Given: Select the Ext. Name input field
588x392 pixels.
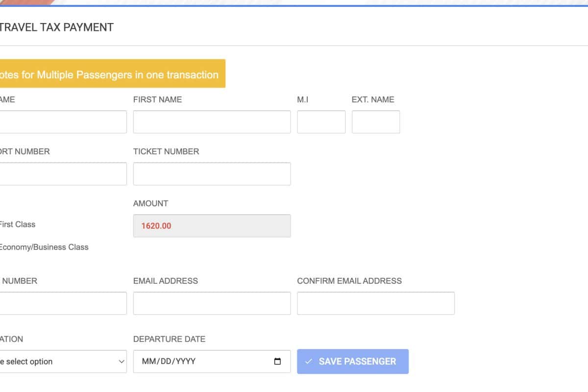Looking at the screenshot, I should coord(375,122).
